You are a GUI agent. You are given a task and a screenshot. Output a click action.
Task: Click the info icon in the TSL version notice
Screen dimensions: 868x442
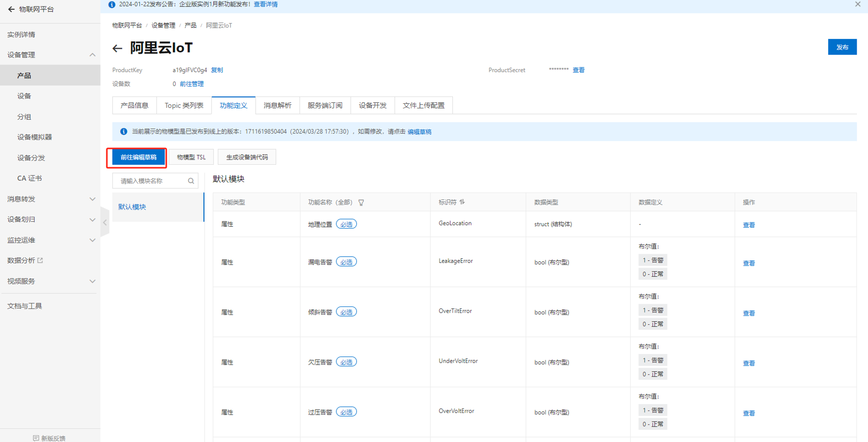click(123, 131)
